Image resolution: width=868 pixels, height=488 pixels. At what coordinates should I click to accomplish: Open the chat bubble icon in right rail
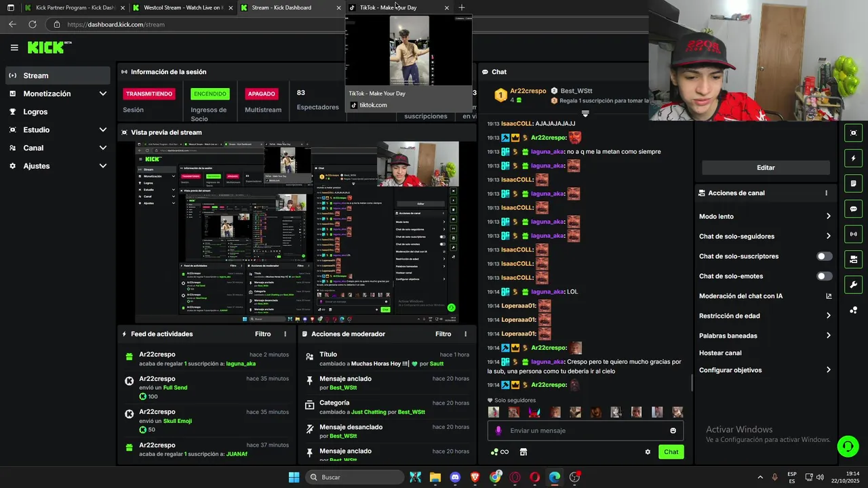click(x=853, y=209)
